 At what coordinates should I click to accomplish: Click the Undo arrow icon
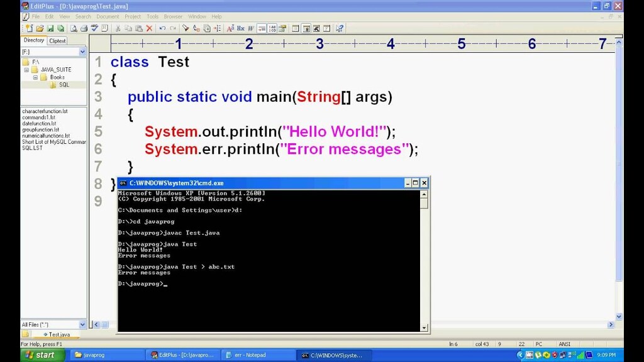(163, 28)
